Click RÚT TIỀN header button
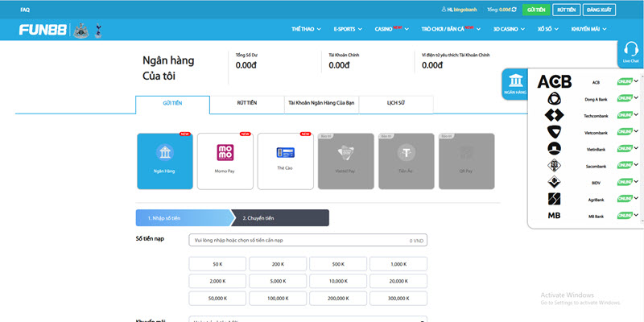 pos(567,10)
